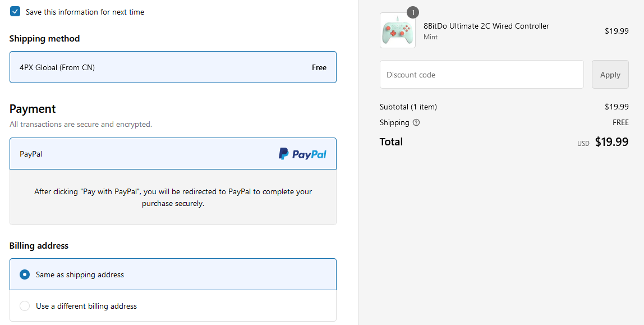This screenshot has height=325, width=644.
Task: Click the PayPal logo in payment box
Action: (302, 154)
